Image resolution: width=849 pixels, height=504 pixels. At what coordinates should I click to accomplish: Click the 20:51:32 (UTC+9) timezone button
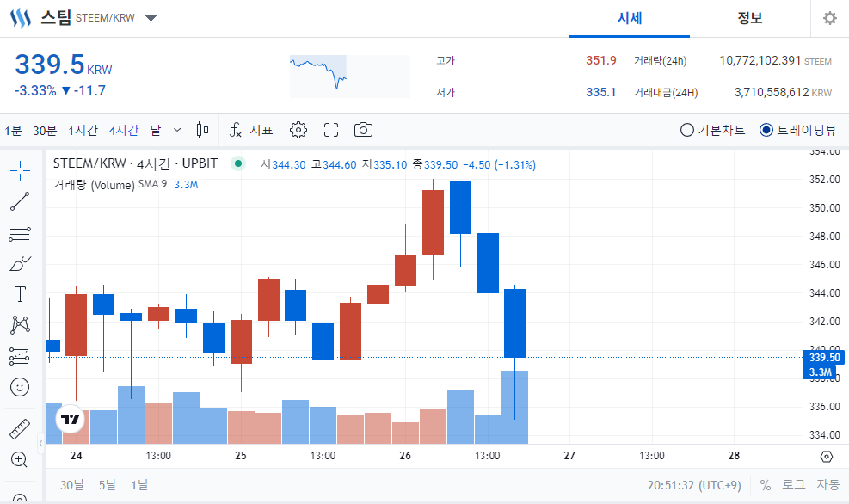694,485
